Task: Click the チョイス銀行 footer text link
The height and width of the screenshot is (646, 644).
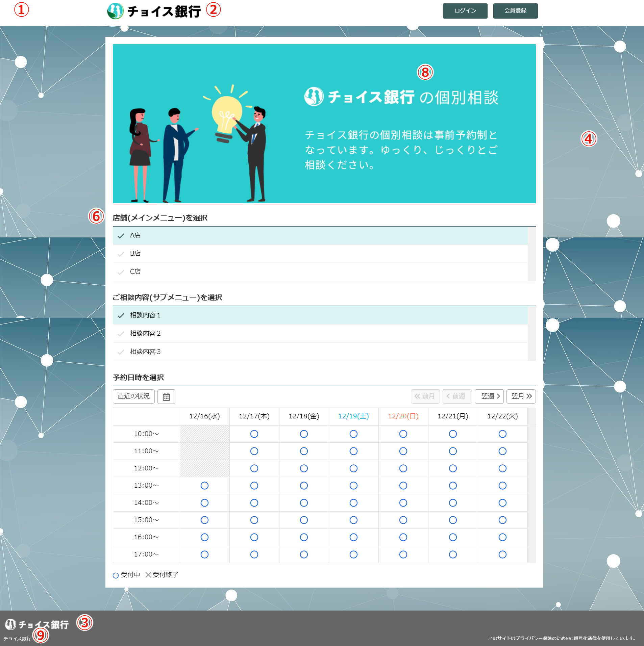Action: 17,639
